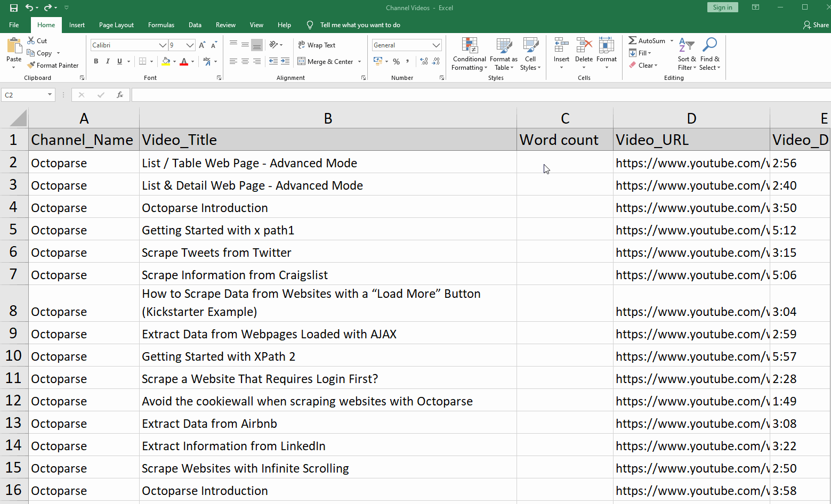The image size is (831, 504).
Task: Toggle Top Align in Alignment group
Action: coord(233,45)
